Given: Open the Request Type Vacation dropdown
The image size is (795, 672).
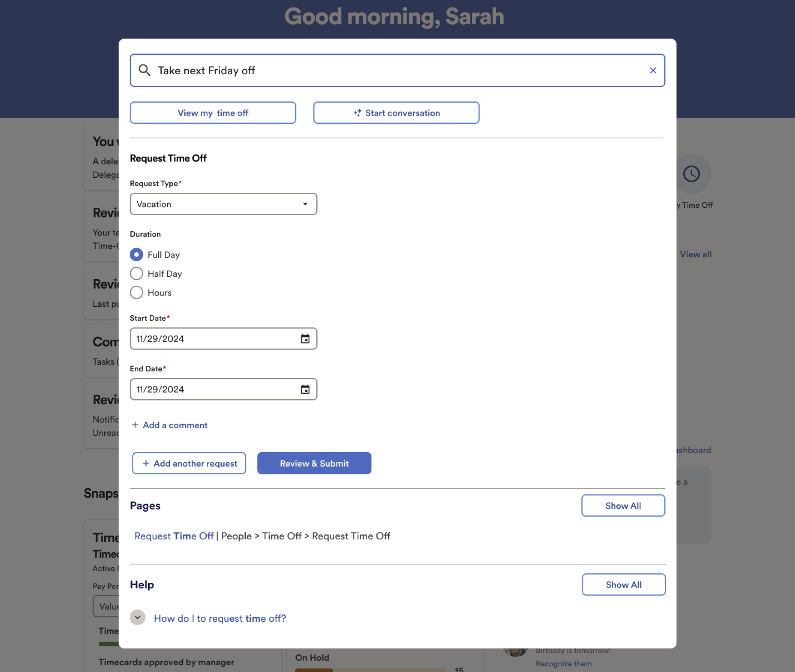Looking at the screenshot, I should [223, 204].
